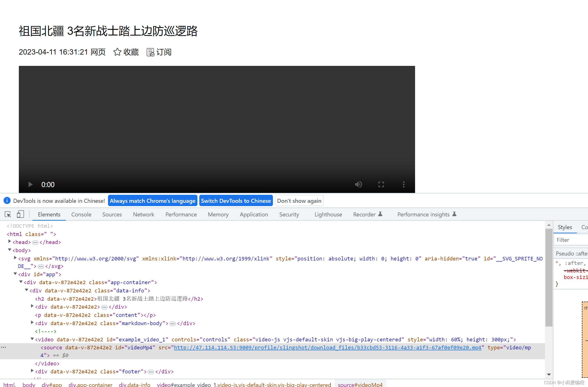Collapse the body element
Image resolution: width=588 pixels, height=387 pixels.
[x=10, y=250]
